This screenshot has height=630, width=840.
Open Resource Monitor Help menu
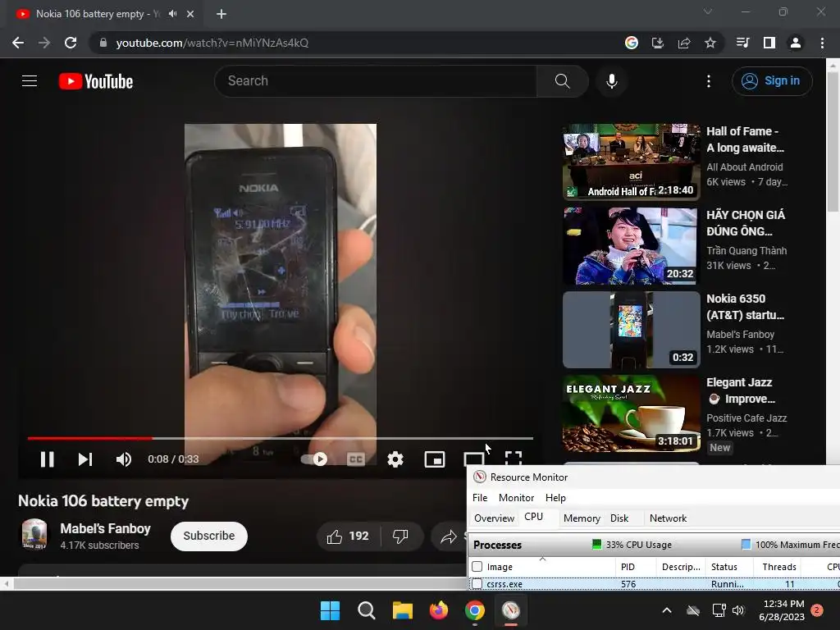[555, 498]
